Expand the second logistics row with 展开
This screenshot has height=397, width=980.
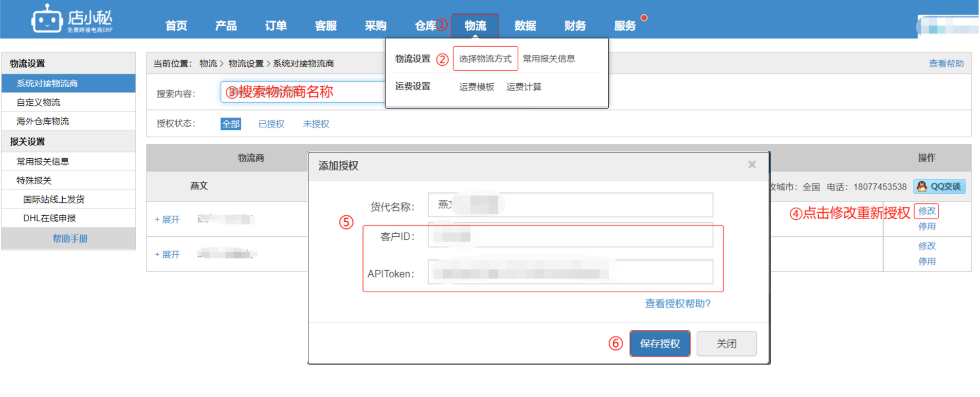click(168, 254)
